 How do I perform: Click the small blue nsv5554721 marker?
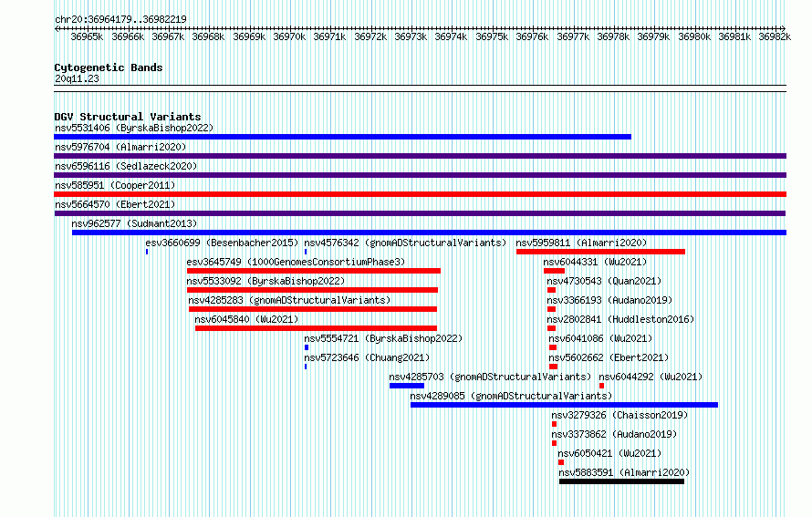pos(307,347)
